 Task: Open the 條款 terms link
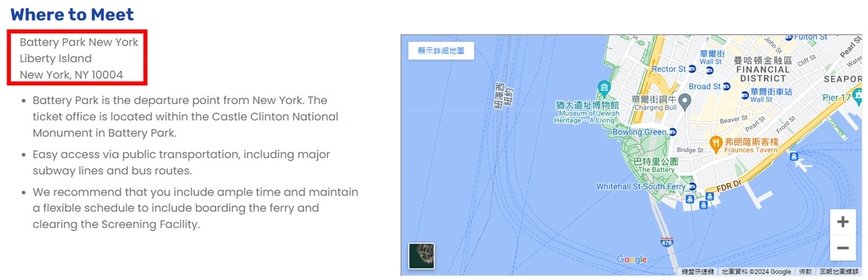(805, 272)
